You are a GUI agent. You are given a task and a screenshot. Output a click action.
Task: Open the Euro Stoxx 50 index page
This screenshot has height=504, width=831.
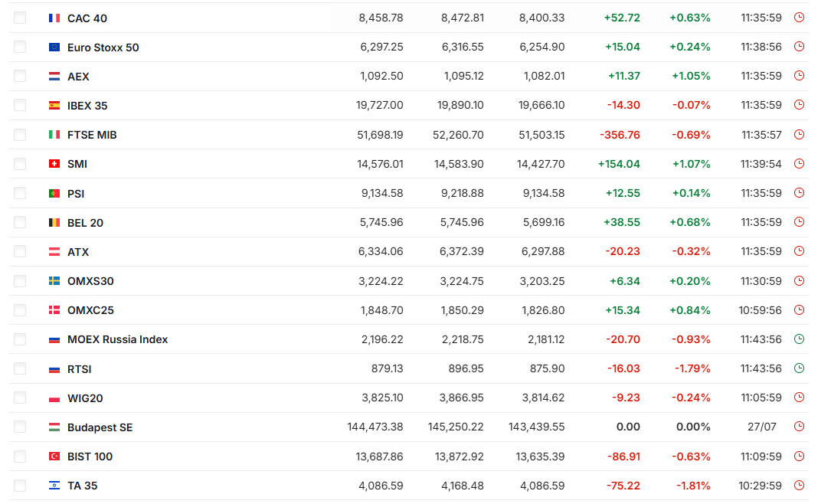(x=103, y=47)
